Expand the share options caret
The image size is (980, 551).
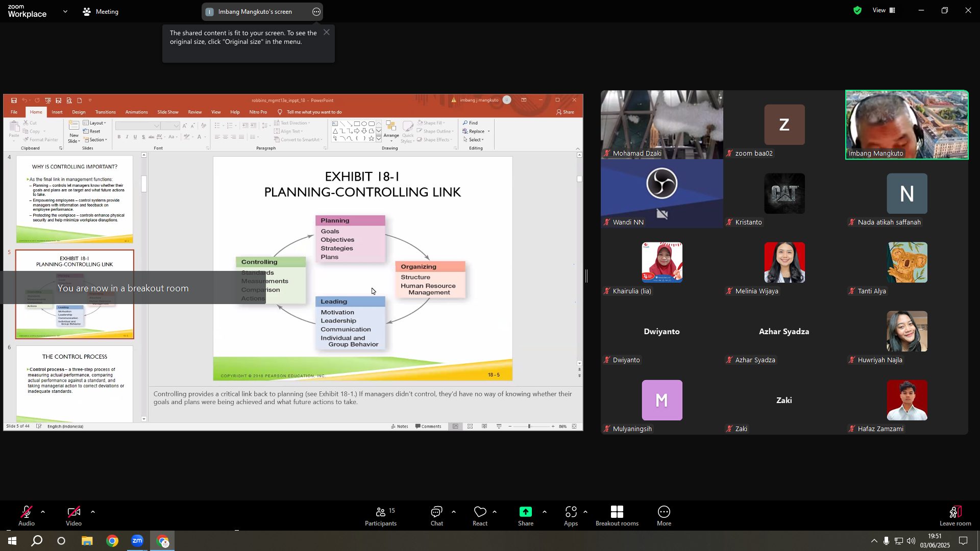(x=545, y=512)
